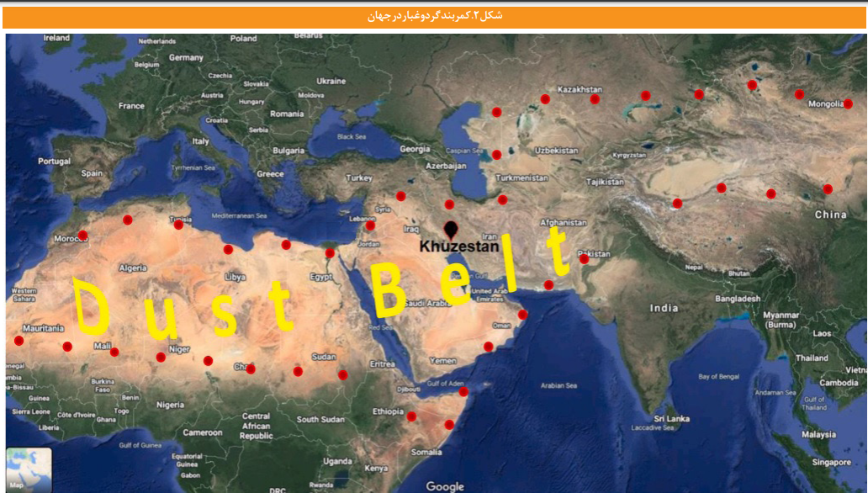Viewport: 868px width, 493px height.
Task: Click the red marker on Mali label
Action: tap(114, 352)
